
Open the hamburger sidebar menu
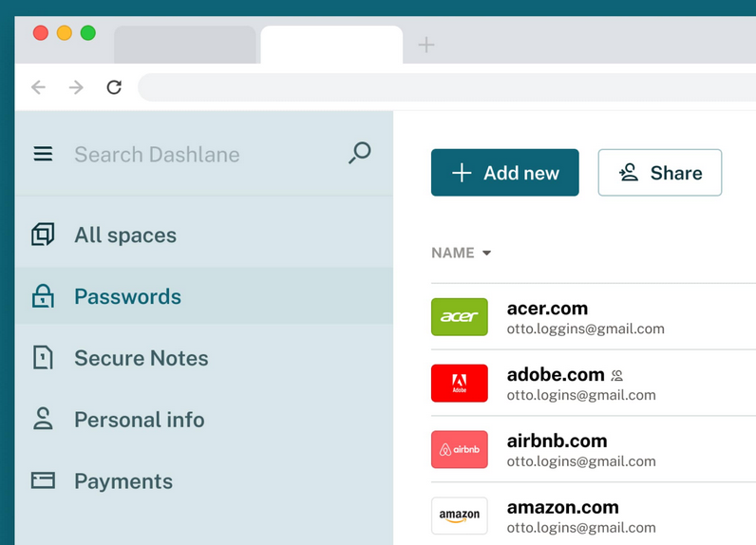tap(43, 154)
